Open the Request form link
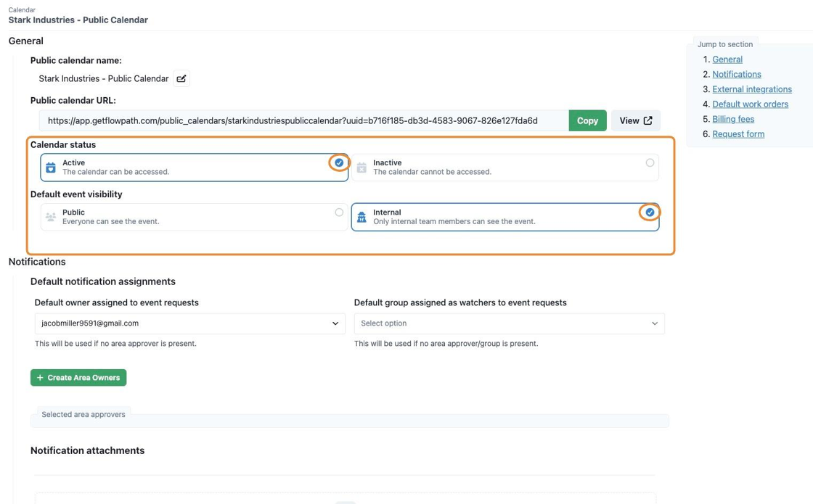813x504 pixels. [738, 134]
